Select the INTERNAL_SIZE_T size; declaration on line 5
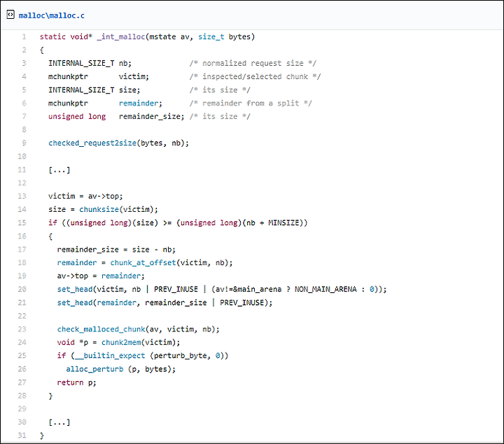The height and width of the screenshot is (444, 504). [x=94, y=90]
